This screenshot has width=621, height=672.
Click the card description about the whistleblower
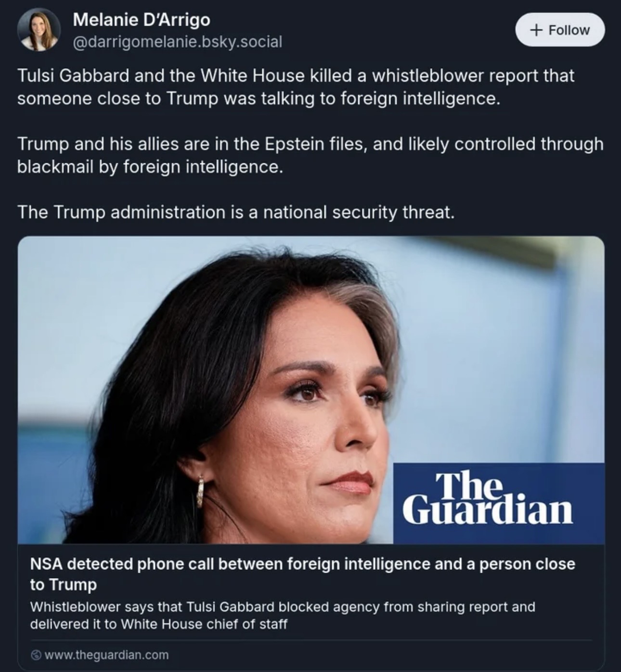(x=282, y=615)
